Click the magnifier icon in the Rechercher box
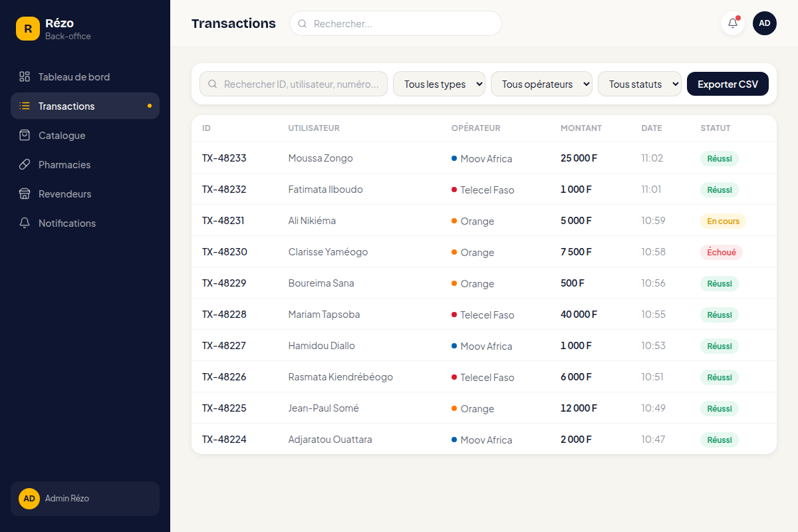The image size is (798, 532). click(x=302, y=23)
